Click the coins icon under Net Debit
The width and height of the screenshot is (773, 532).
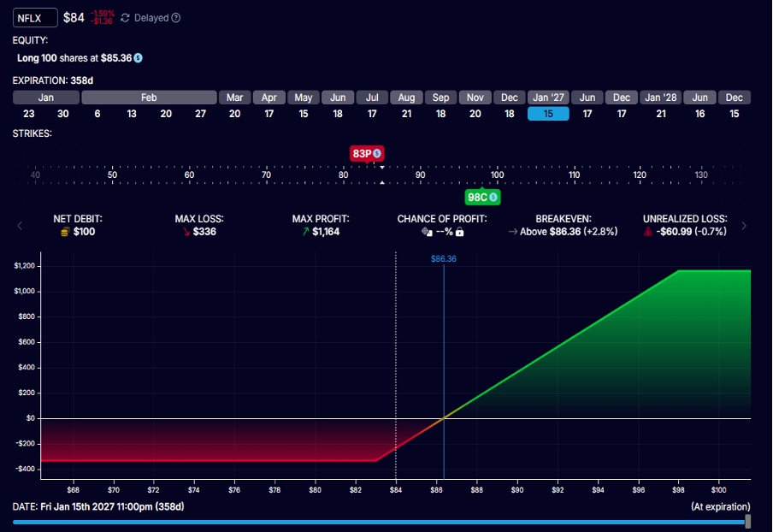[63, 232]
